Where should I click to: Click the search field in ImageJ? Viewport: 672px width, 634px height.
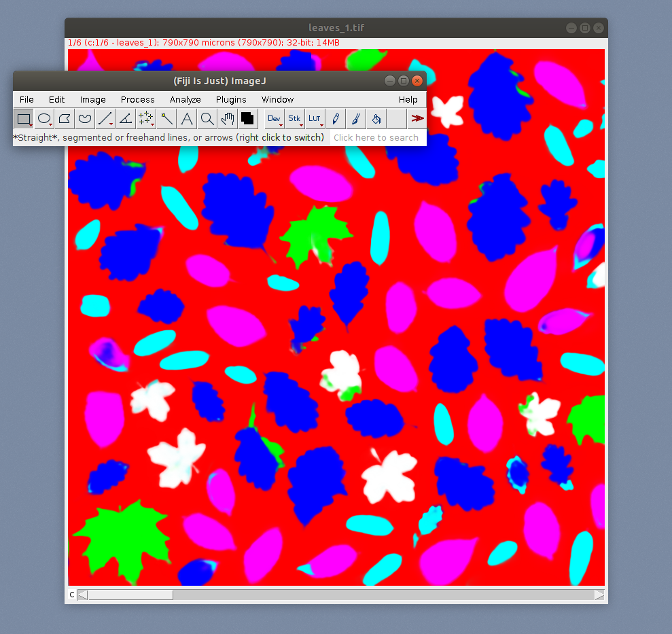(376, 137)
